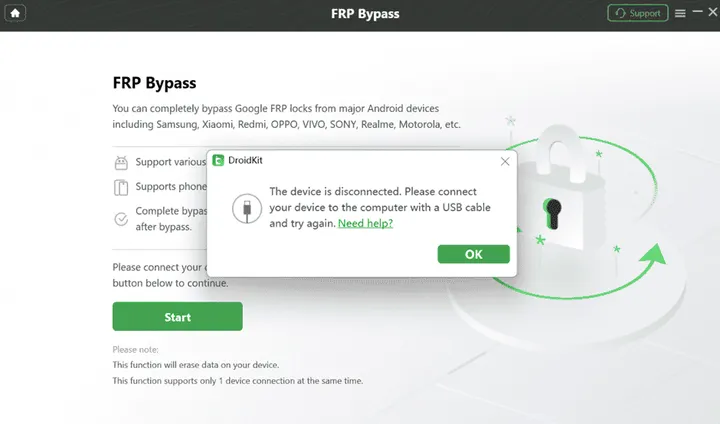Click the Android robot feature icon

point(121,163)
